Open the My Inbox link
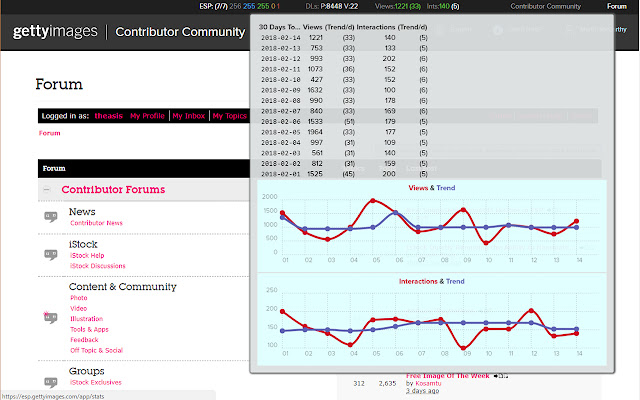640x400 pixels. [189, 116]
